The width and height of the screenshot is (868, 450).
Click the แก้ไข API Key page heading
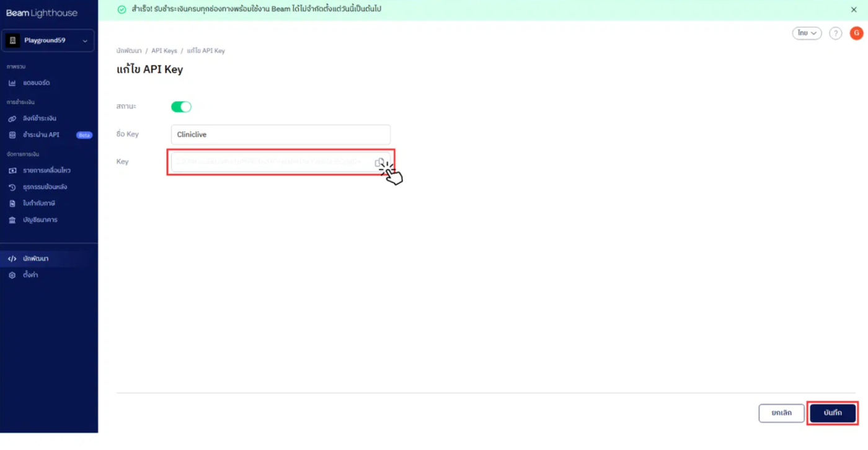tap(150, 69)
